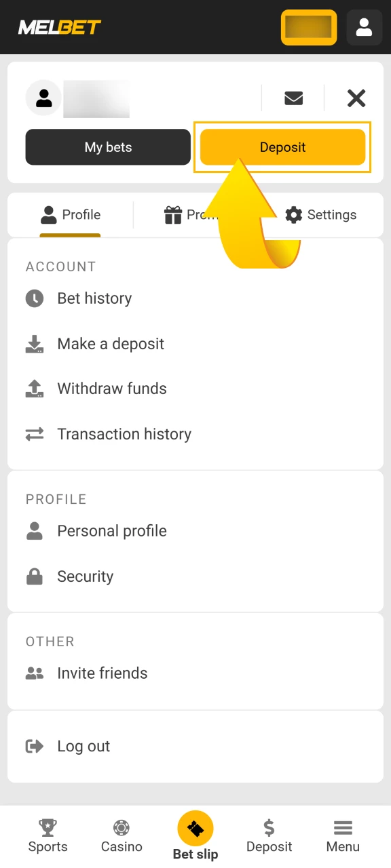Select the Withdraw funds upload icon
The height and width of the screenshot is (868, 391).
click(35, 389)
